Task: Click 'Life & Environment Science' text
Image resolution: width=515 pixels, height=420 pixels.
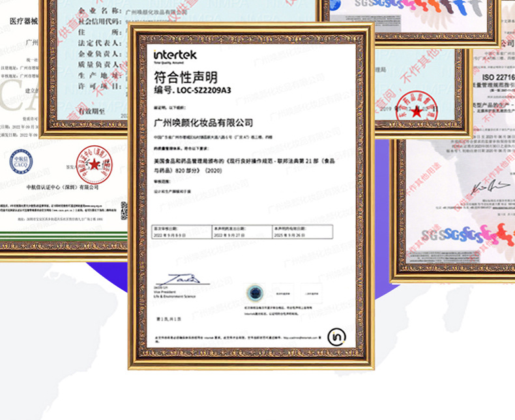Action: pos(175,296)
